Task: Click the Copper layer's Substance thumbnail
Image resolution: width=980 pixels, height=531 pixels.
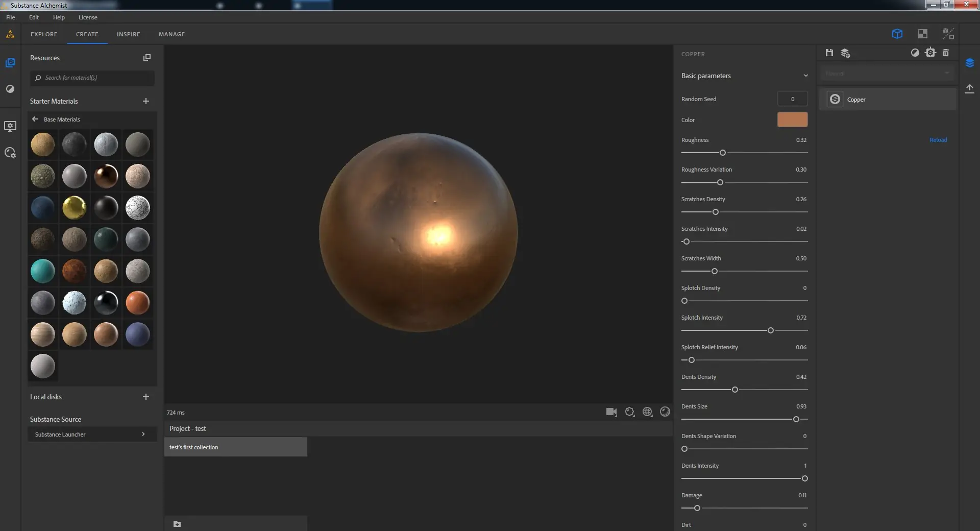Action: [x=835, y=99]
